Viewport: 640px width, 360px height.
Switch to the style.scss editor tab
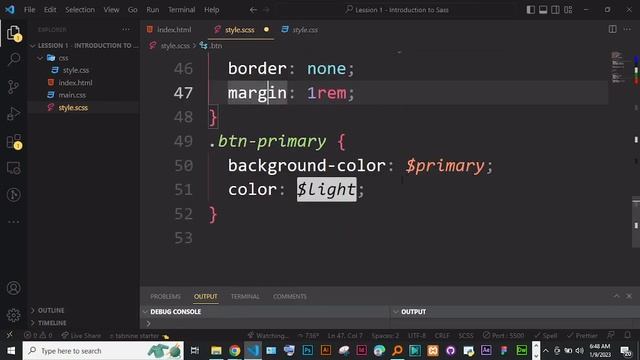point(241,29)
